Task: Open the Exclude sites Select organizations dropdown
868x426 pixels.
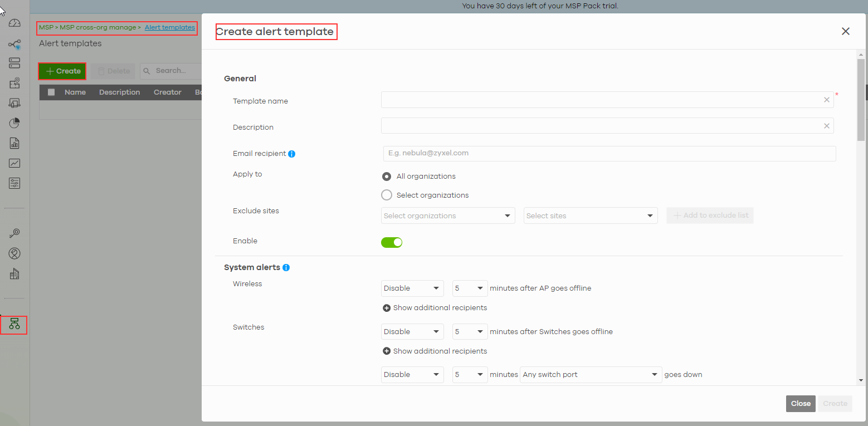Action: coord(447,216)
